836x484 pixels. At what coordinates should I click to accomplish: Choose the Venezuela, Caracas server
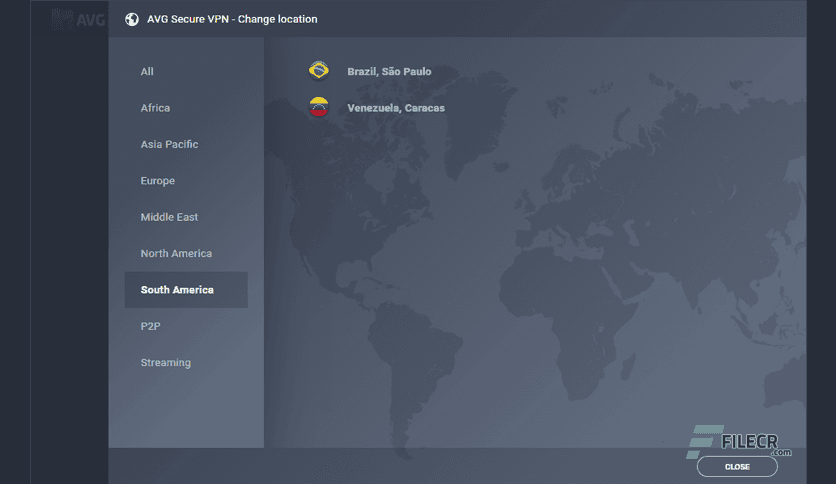point(396,108)
